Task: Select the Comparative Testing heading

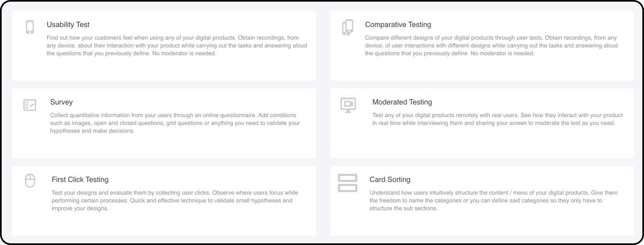Action: coord(398,25)
